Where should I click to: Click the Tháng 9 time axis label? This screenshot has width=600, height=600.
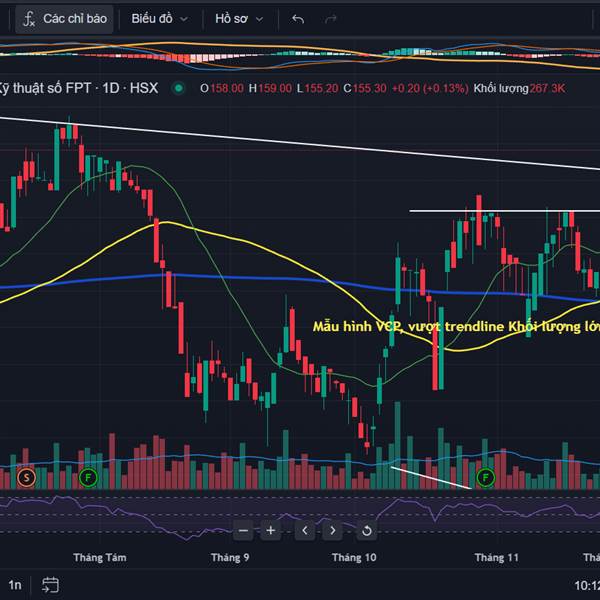click(230, 558)
